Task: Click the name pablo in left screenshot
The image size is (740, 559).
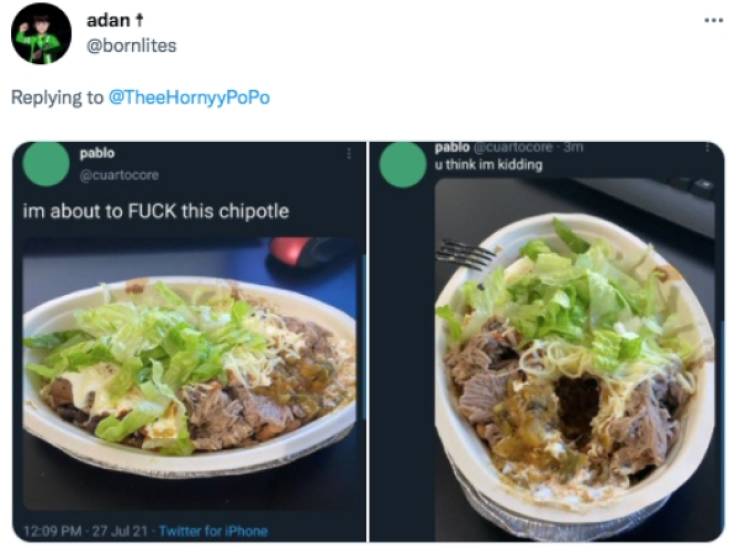Action: tap(97, 153)
